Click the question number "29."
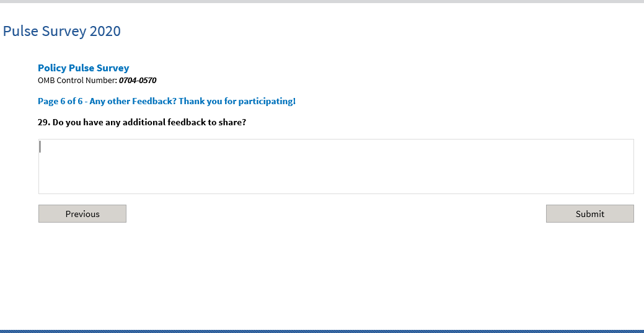Screen dimensions: 644x333 click(44, 122)
